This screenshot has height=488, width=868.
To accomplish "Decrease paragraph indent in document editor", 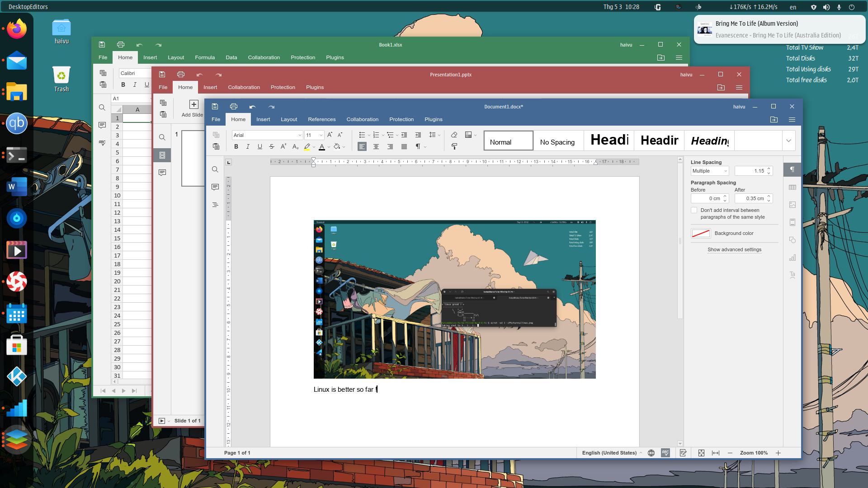I will [404, 135].
